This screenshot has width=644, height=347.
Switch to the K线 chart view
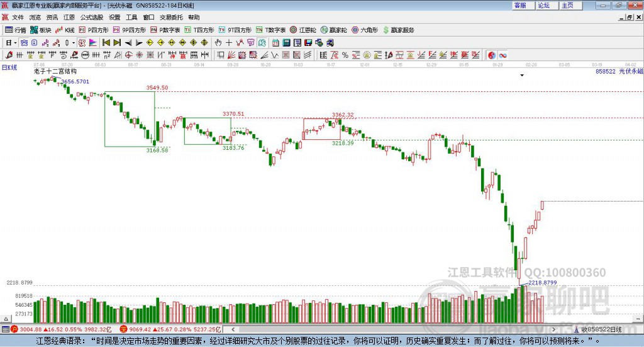pyautogui.click(x=65, y=30)
